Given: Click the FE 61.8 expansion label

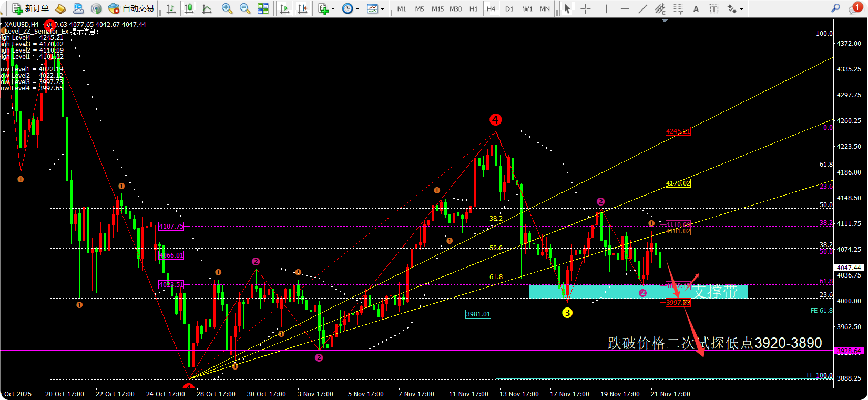Looking at the screenshot, I should point(821,311).
